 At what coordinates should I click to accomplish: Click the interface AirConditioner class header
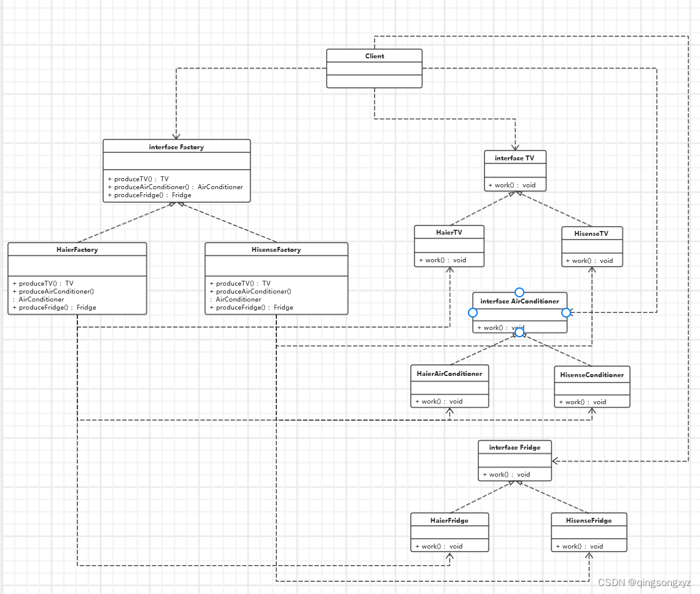519,301
